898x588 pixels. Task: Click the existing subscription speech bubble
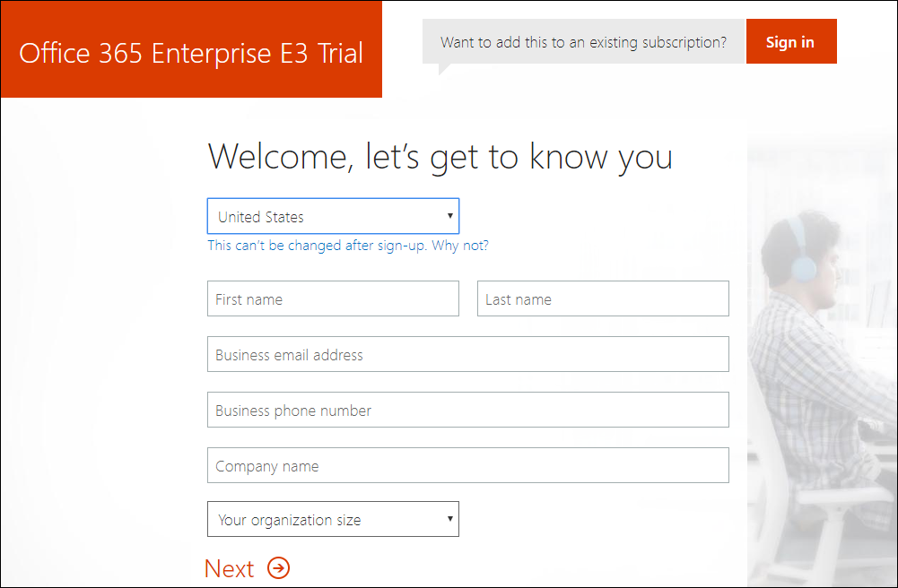pos(583,42)
